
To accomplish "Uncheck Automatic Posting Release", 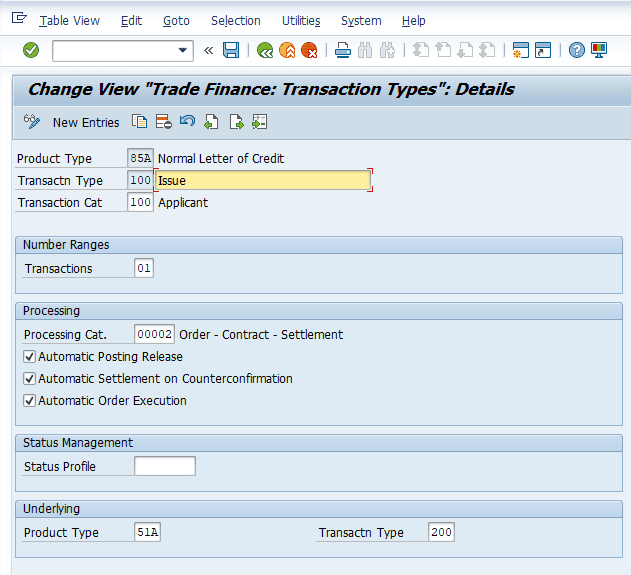I will click(30, 357).
